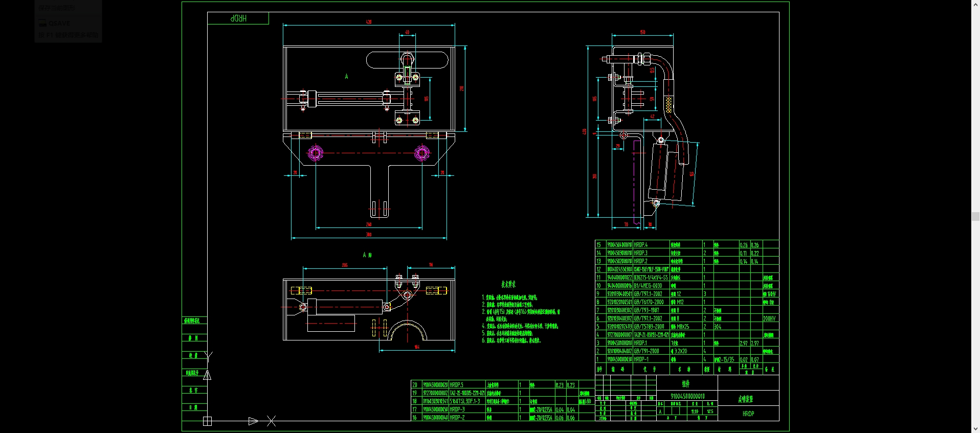Click the view label A in the top view
The image size is (980, 433).
[x=346, y=77]
